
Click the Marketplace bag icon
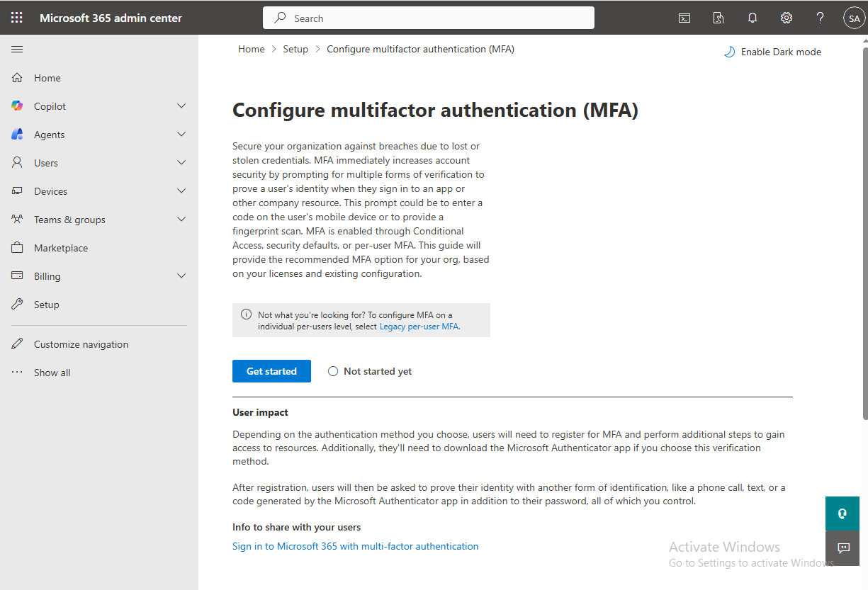tap(17, 248)
